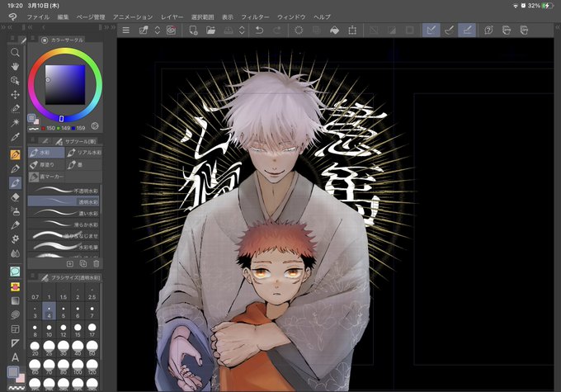561x392 pixels.
Task: Open the フィルター menu
Action: [255, 17]
